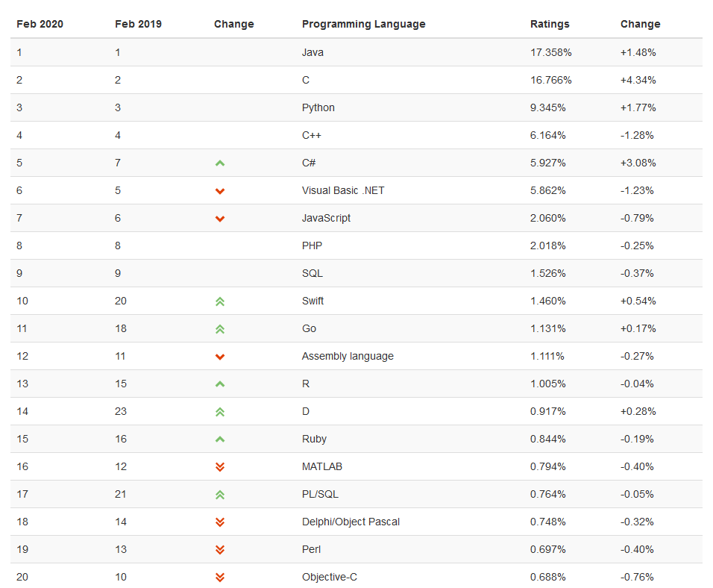
Task: Click the red down arrow beside JavaScript
Action: 220,219
